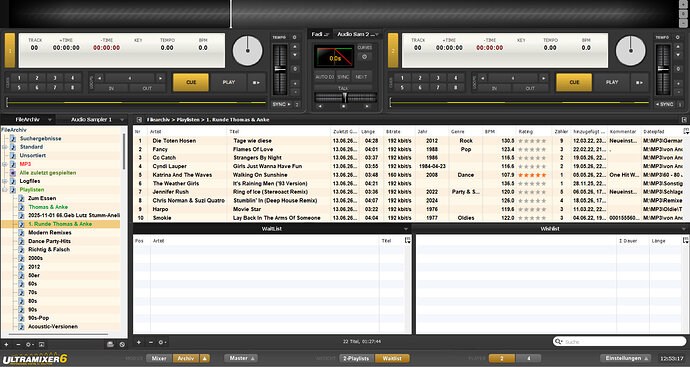690x367 pixels.
Task: Reset deck 1 tempo with the 0 button
Action: (295, 69)
